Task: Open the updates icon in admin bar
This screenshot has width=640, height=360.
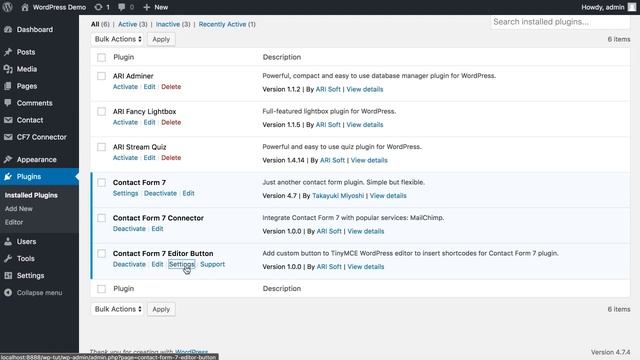Action: point(98,7)
